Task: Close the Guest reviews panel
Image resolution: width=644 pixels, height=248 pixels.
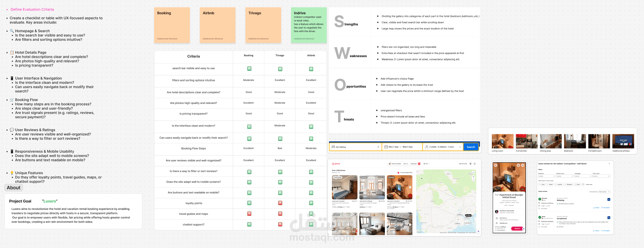Action: pyautogui.click(x=610, y=164)
